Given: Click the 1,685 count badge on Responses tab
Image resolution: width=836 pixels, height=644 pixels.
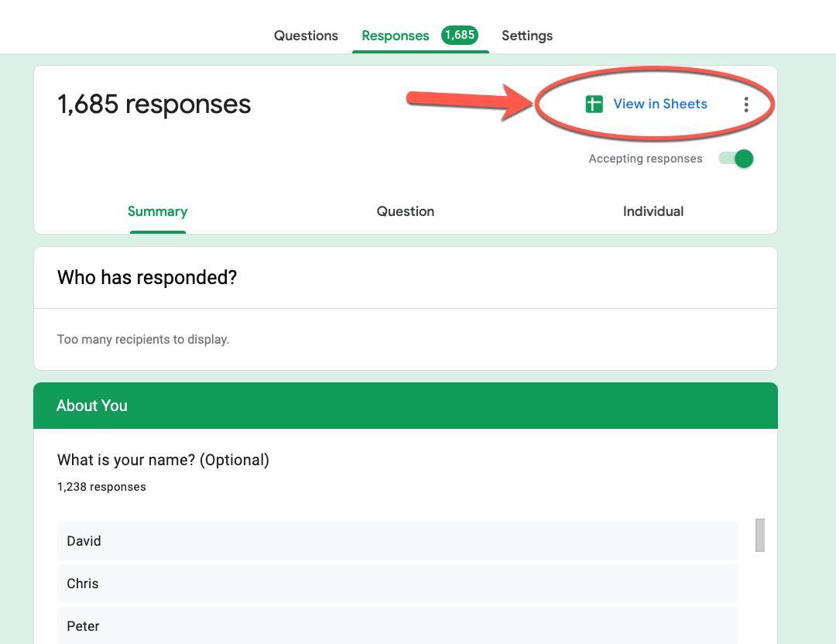Looking at the screenshot, I should tap(461, 35).
